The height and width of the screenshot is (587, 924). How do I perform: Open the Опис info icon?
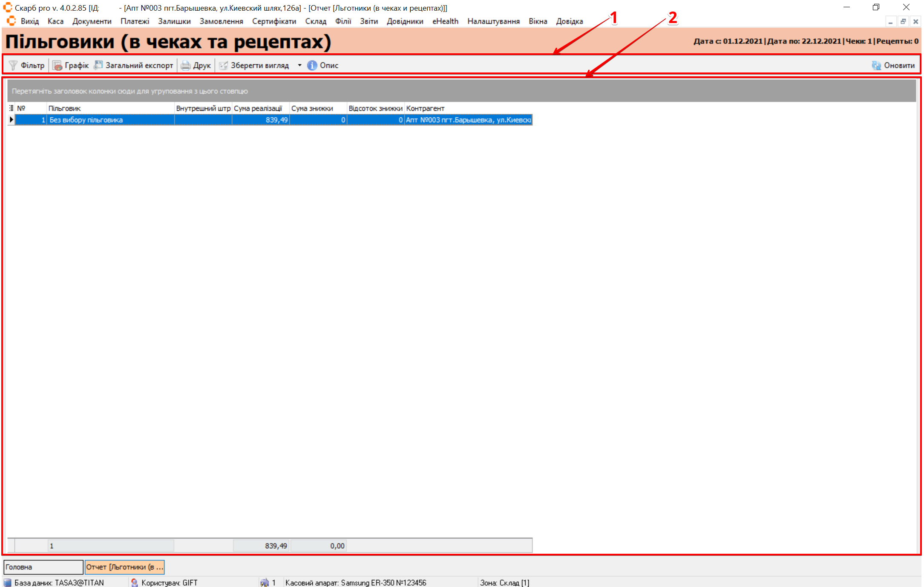pos(312,65)
